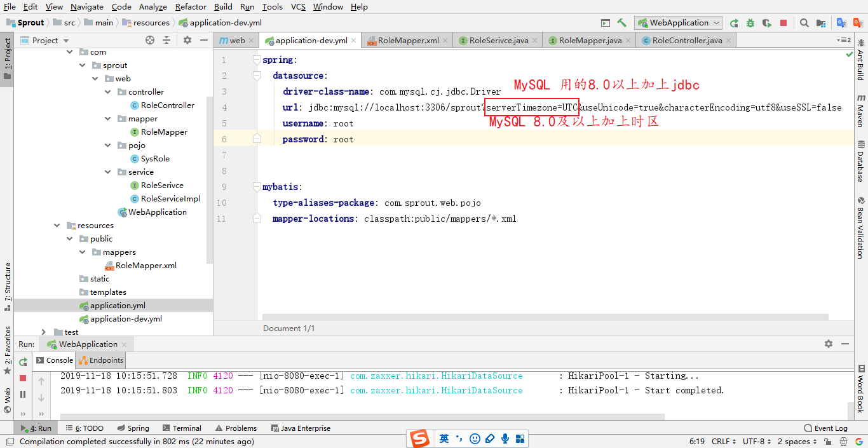Click the editor horizontal scrollbar
868x448 pixels.
coord(545,317)
